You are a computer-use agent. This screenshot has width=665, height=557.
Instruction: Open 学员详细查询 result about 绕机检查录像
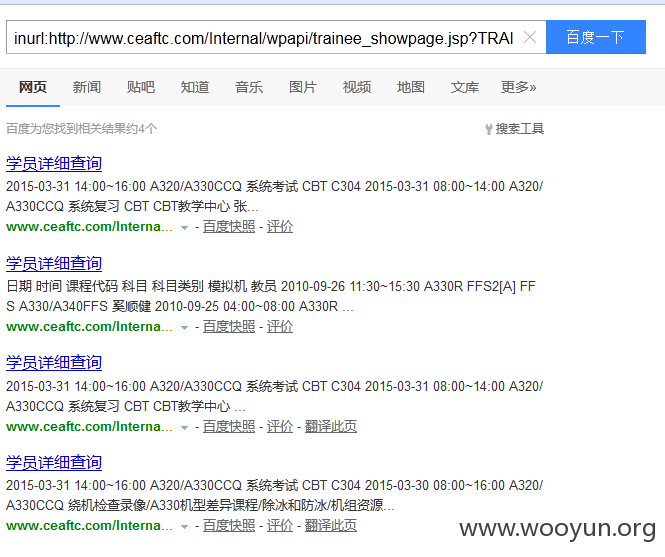[x=54, y=462]
